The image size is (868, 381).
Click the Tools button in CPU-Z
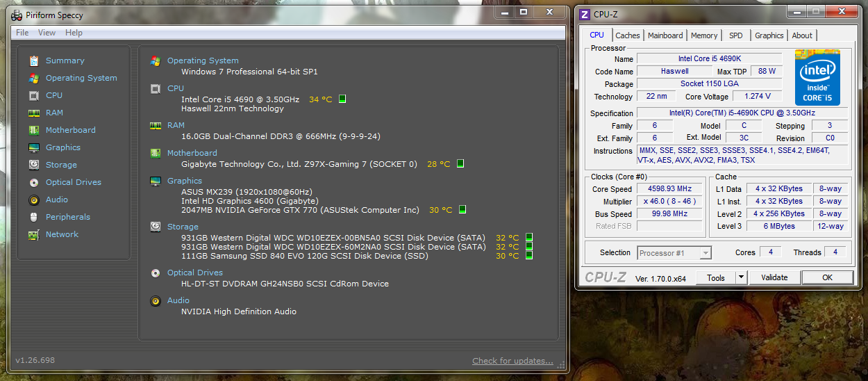[716, 277]
